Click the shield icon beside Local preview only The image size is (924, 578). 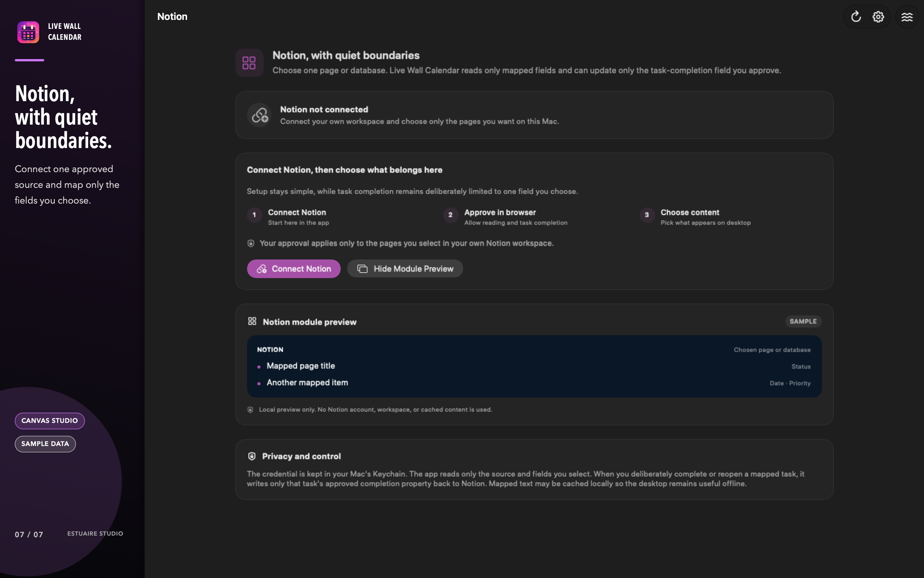(x=251, y=410)
